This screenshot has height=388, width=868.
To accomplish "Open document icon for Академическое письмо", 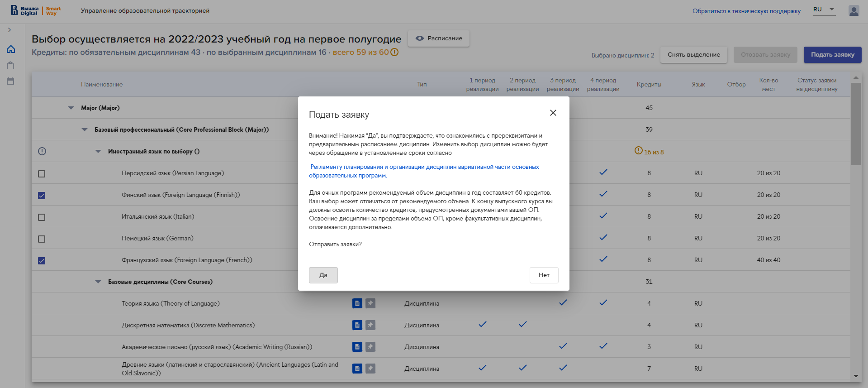I will pos(357,347).
